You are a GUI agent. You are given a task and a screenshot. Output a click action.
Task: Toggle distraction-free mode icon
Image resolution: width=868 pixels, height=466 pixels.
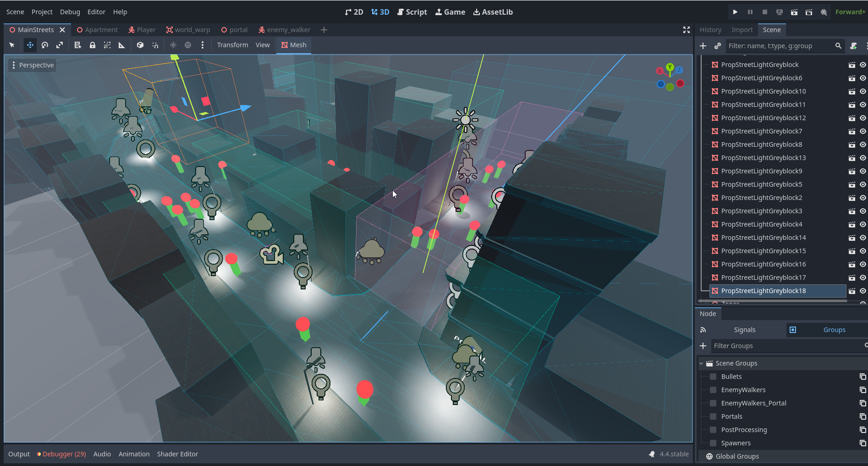click(687, 30)
